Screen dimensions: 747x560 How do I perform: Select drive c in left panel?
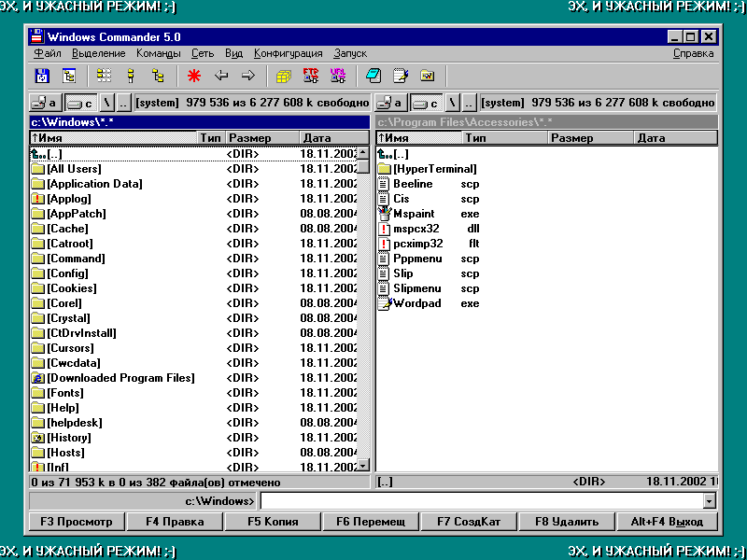[x=80, y=103]
